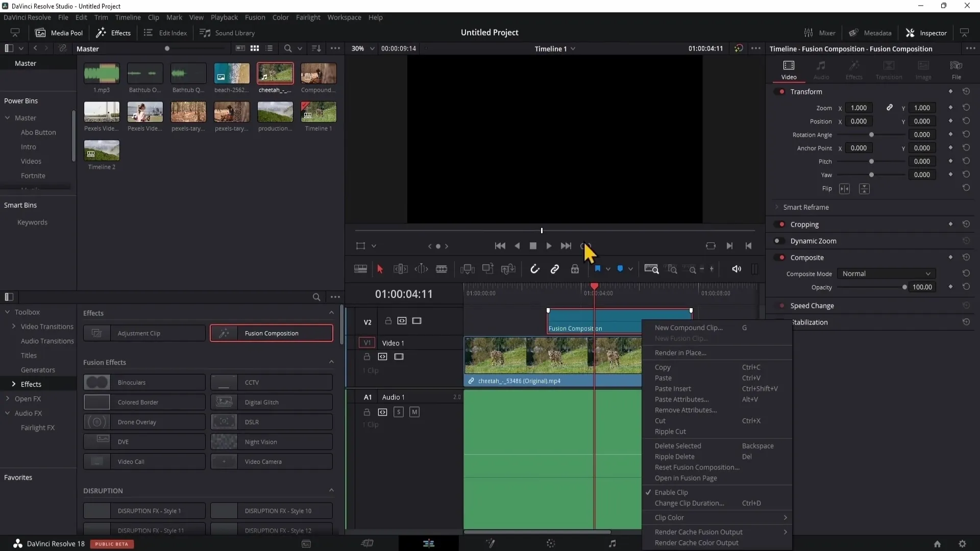Select Open in Fusion Page menu item

(687, 478)
